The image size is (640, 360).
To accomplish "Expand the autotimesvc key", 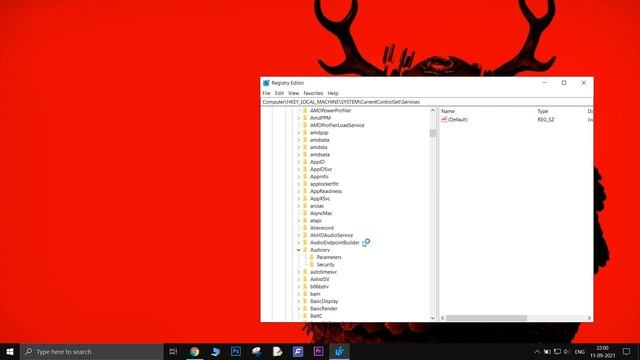I will point(298,272).
